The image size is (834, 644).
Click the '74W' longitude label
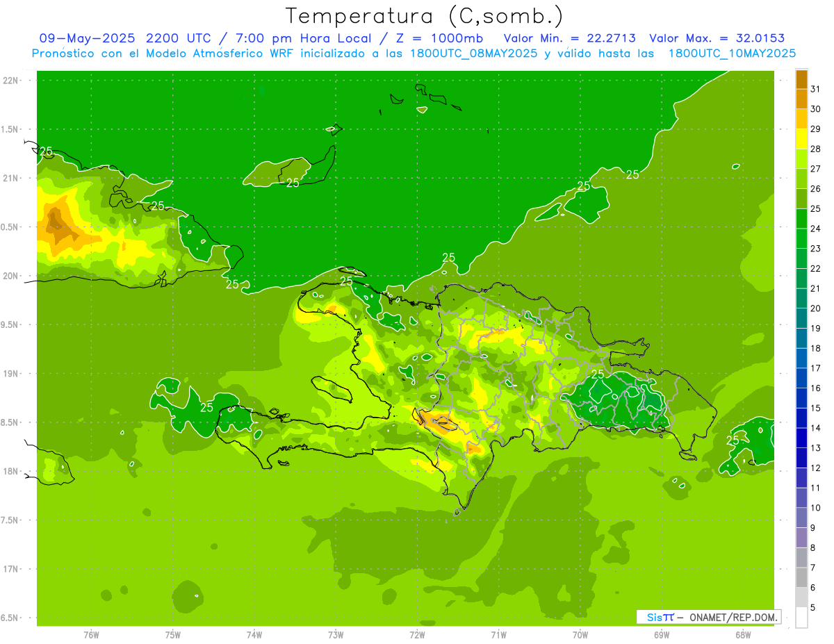[x=254, y=635]
